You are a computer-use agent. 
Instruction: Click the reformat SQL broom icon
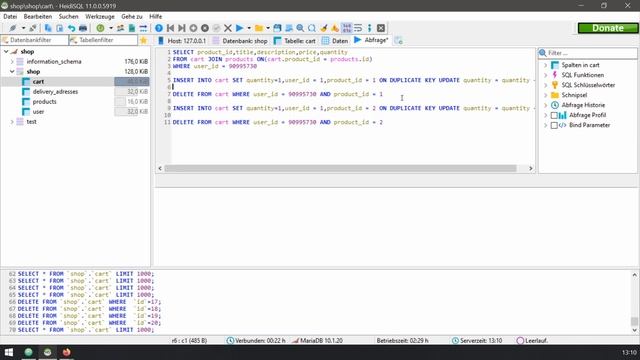coord(324,28)
